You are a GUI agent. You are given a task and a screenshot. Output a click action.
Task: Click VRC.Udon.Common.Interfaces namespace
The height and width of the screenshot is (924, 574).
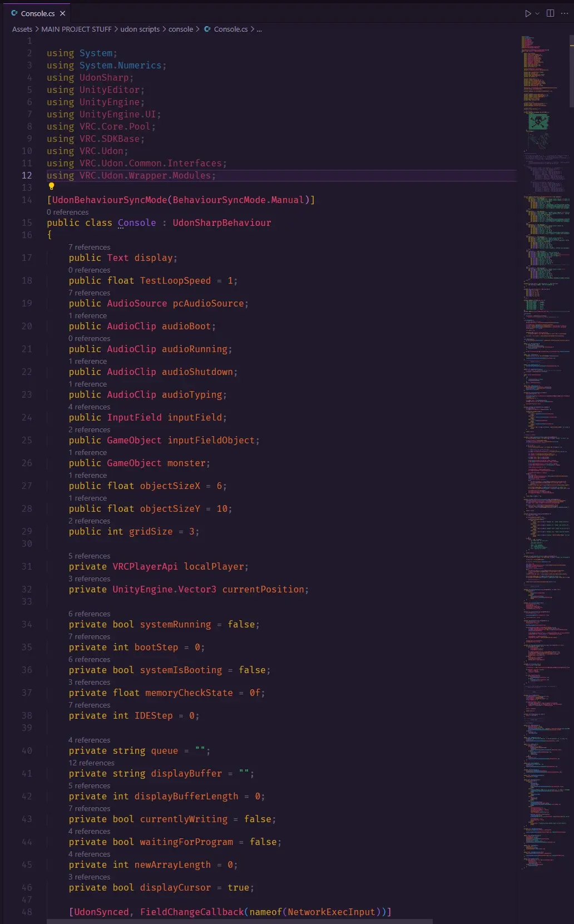point(151,163)
